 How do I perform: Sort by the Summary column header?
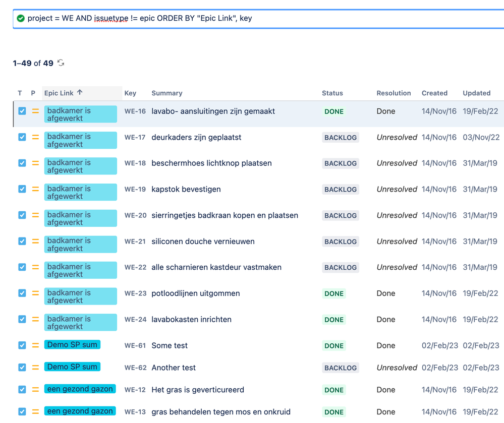[167, 93]
